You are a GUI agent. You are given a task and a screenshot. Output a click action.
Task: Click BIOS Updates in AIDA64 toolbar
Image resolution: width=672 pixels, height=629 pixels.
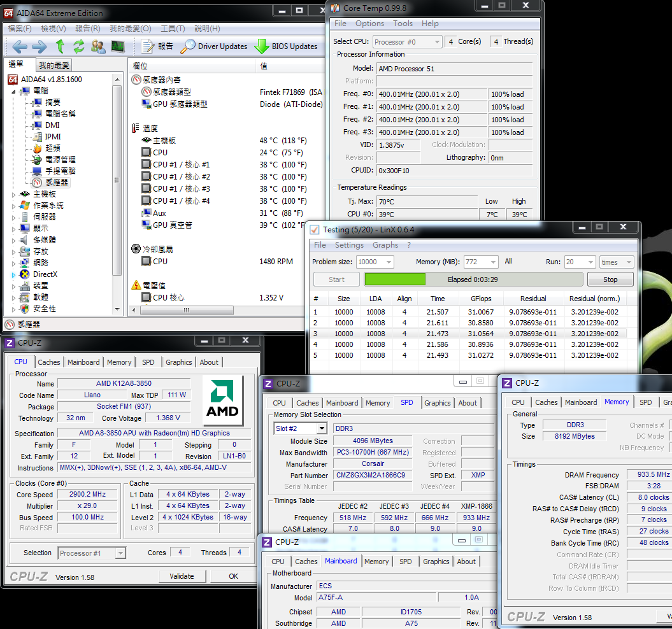(286, 46)
